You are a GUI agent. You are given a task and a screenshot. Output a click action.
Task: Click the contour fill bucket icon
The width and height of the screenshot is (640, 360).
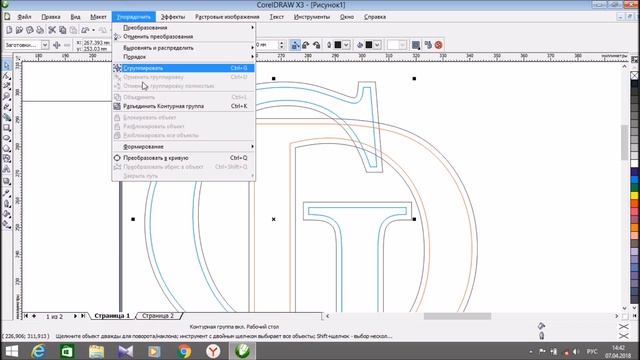pos(360,45)
